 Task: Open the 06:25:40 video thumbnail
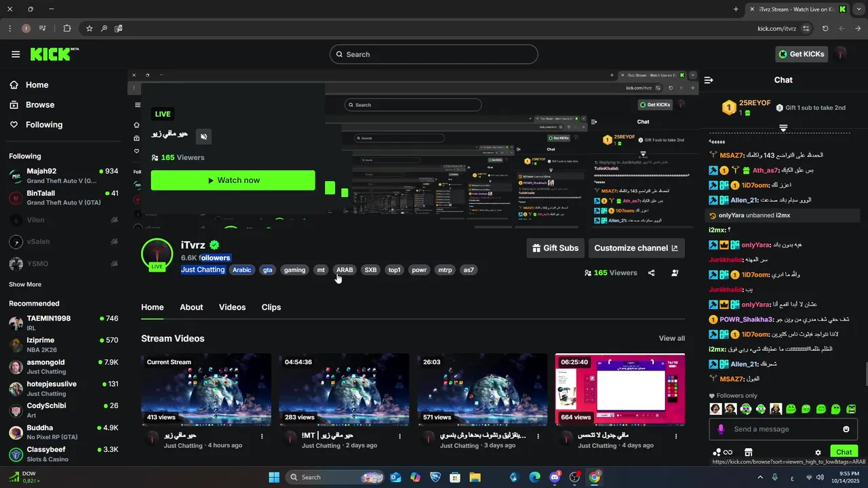(x=620, y=390)
